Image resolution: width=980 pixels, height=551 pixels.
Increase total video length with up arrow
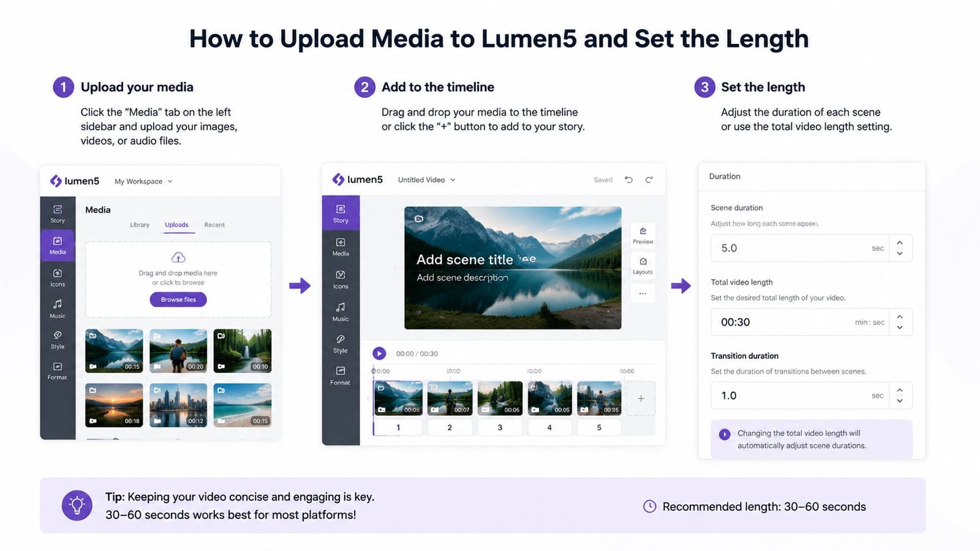point(900,317)
